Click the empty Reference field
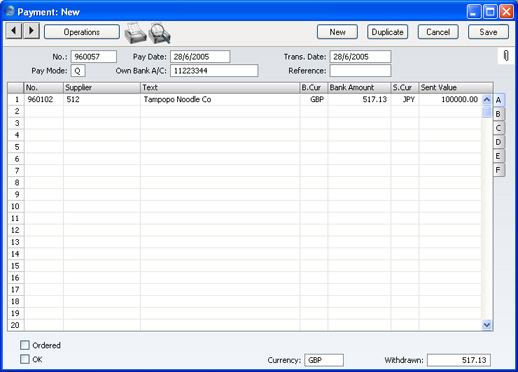The image size is (518, 372). tap(360, 71)
